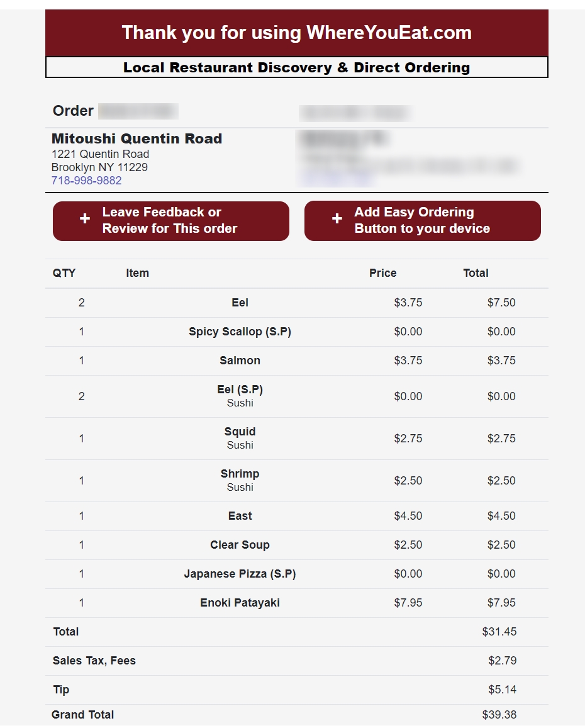The image size is (585, 728).
Task: Select the Mitoushi Quentin Road restaurant name
Action: pyautogui.click(x=136, y=139)
